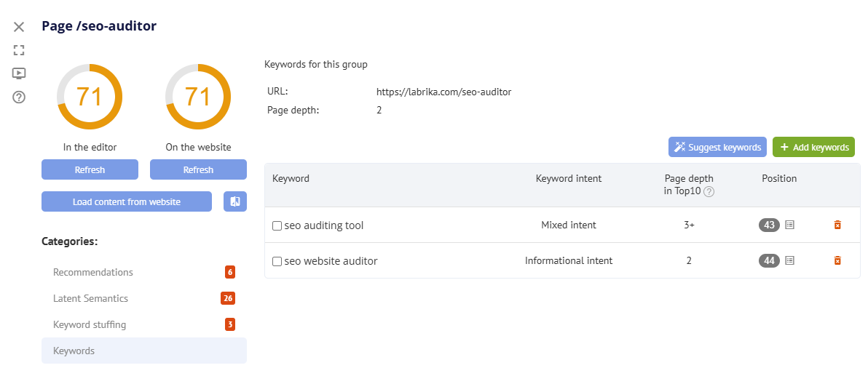Open position details for 'seo auditing tool'
Screen dimensions: 868x368
click(x=790, y=225)
